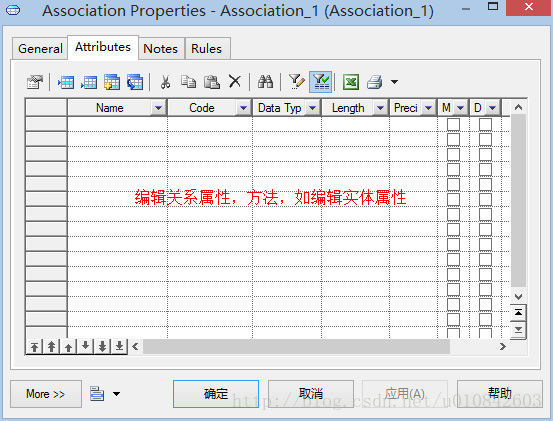Open the Properties tool icon in toolbar
The width and height of the screenshot is (553, 421).
coord(35,82)
